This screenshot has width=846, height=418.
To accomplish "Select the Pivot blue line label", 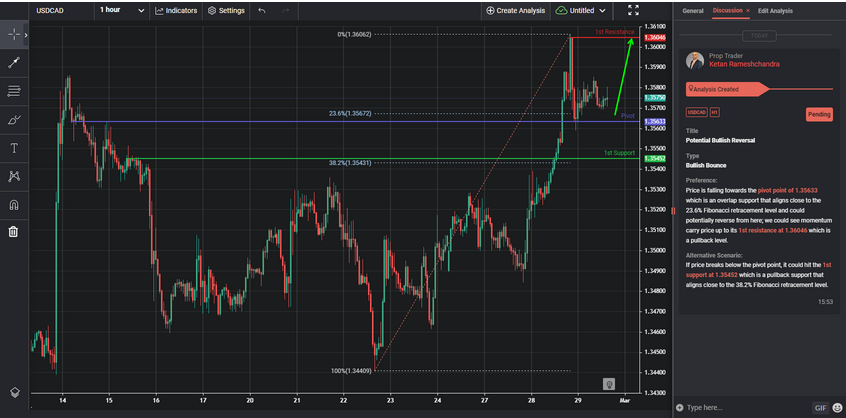I will coord(627,116).
